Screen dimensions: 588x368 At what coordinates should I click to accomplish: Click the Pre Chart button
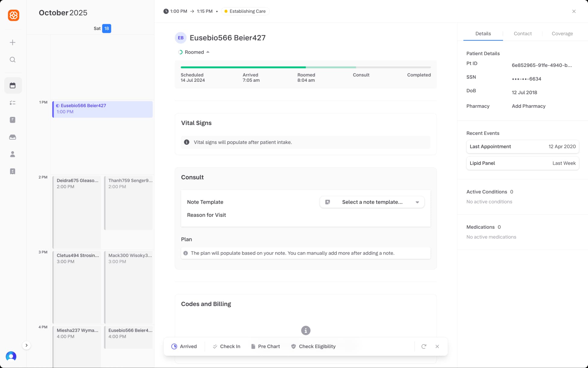click(x=265, y=346)
